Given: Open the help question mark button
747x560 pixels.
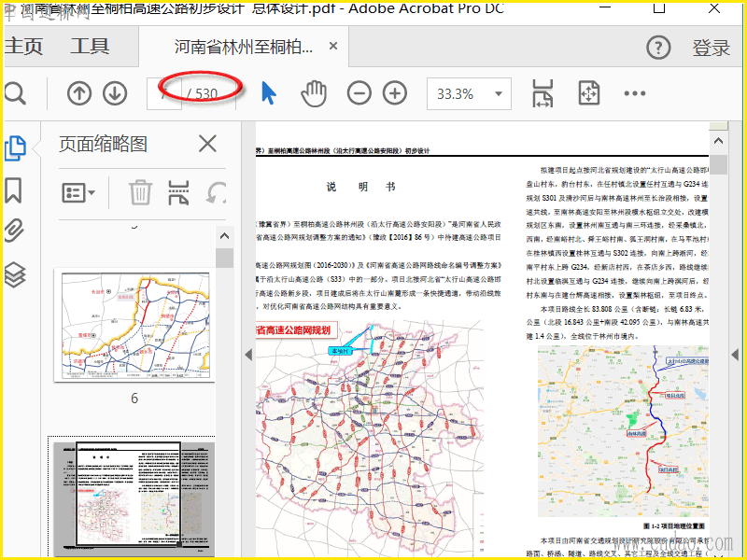Looking at the screenshot, I should pyautogui.click(x=660, y=48).
